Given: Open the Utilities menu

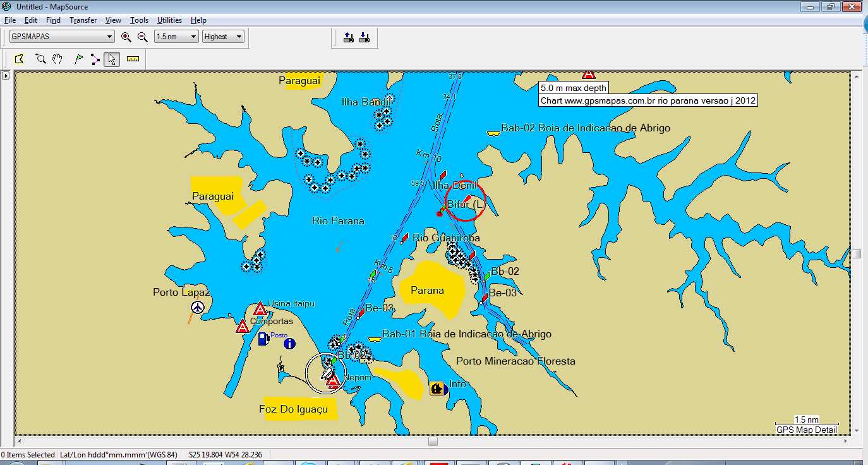Looking at the screenshot, I should 169,20.
